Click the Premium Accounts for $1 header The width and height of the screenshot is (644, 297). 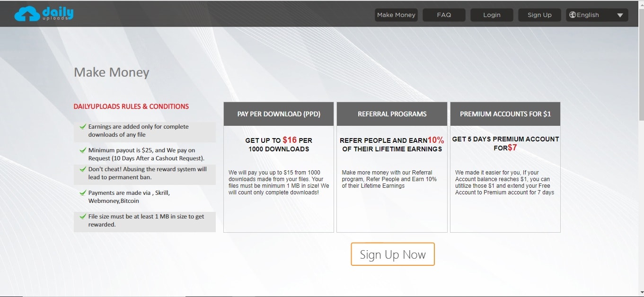(x=505, y=114)
